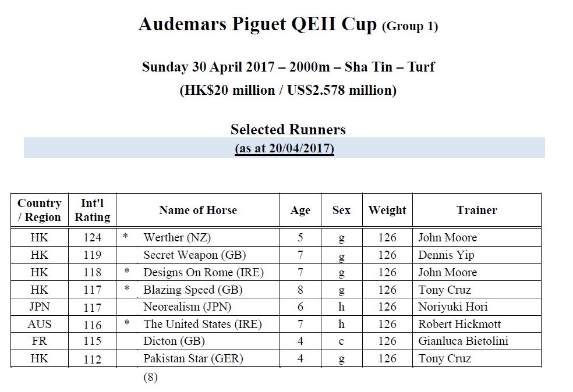Click trainer name Dennis Yip
The image size is (573, 392).
[445, 255]
